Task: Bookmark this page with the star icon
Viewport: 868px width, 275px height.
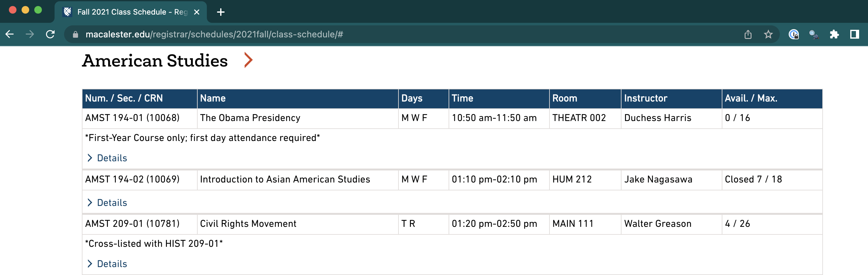Action: 768,34
